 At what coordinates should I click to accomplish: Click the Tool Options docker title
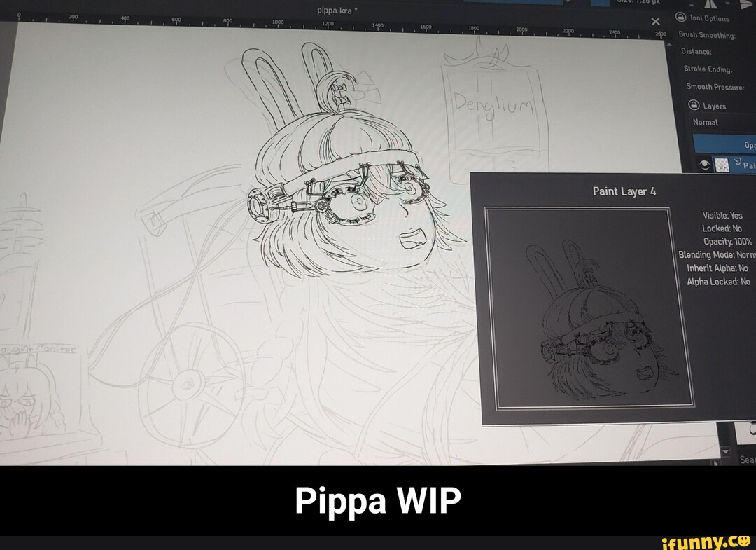tap(709, 19)
